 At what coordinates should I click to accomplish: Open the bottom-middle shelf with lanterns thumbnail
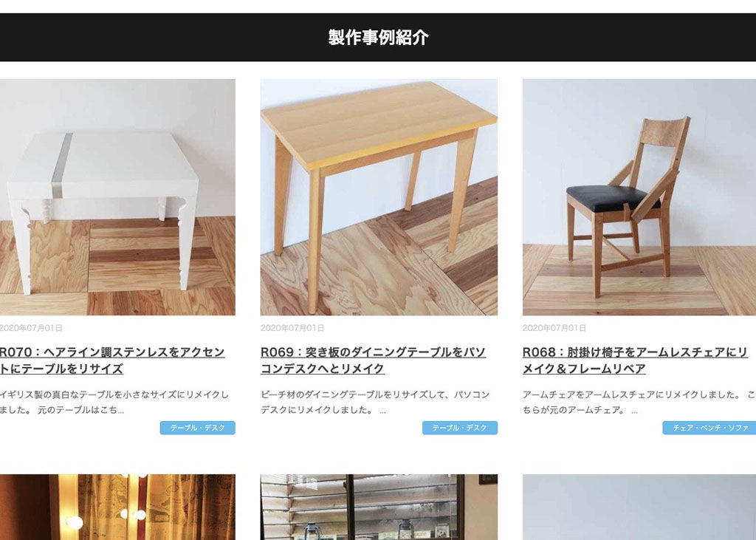[379, 507]
